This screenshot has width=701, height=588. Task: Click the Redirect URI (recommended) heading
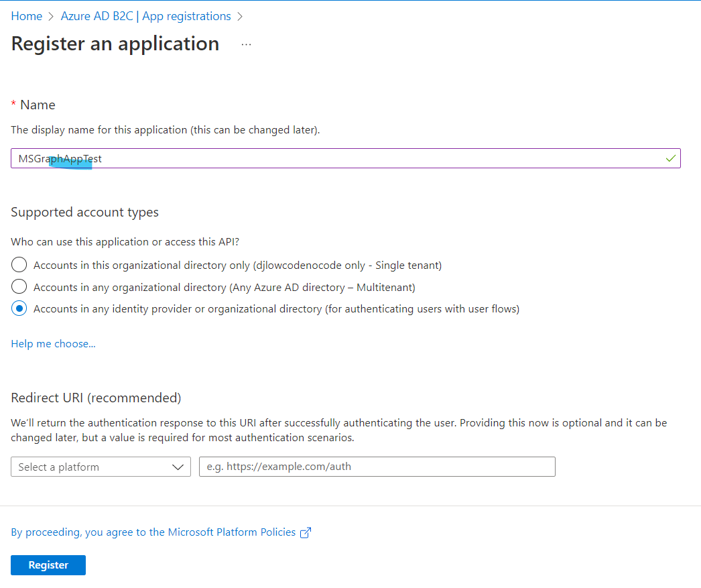click(96, 398)
